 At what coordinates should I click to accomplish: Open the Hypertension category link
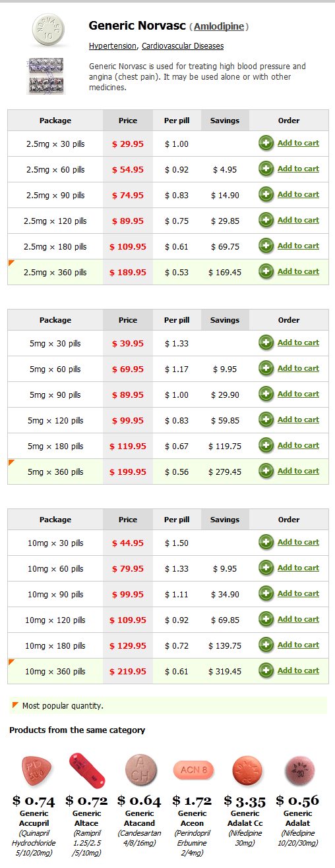point(113,46)
